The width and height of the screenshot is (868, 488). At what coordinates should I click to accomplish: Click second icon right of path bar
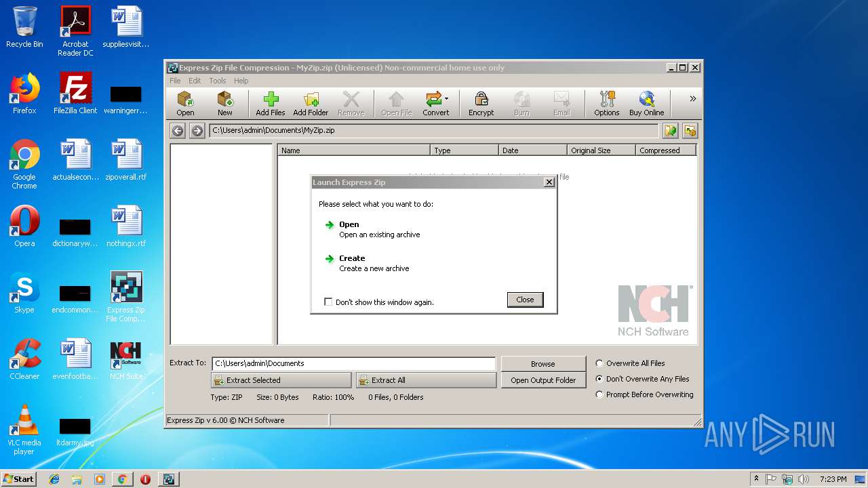690,131
